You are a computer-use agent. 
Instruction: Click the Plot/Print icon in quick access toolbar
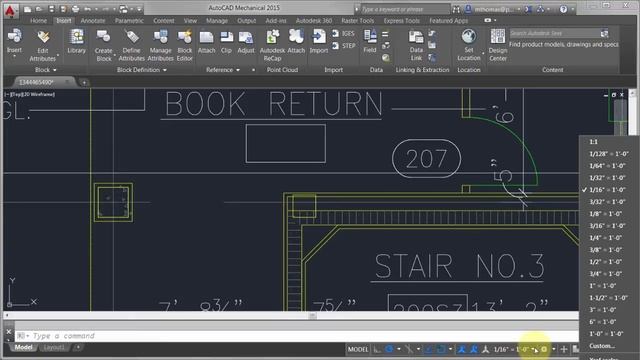click(76, 9)
